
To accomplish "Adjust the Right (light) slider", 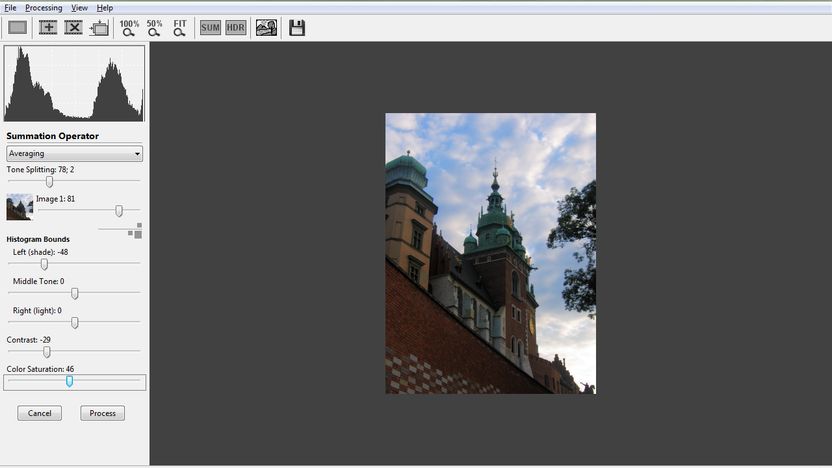I will click(75, 322).
